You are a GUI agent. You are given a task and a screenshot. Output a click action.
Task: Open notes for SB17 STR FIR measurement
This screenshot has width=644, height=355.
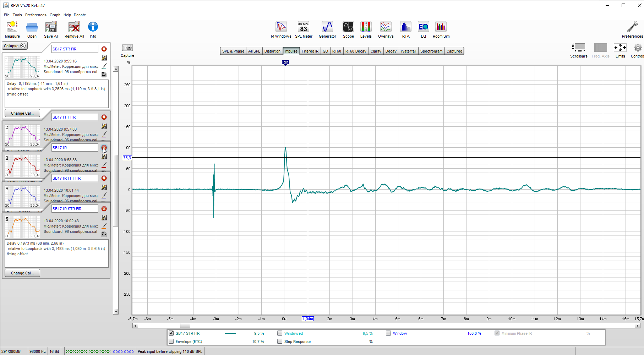(104, 75)
